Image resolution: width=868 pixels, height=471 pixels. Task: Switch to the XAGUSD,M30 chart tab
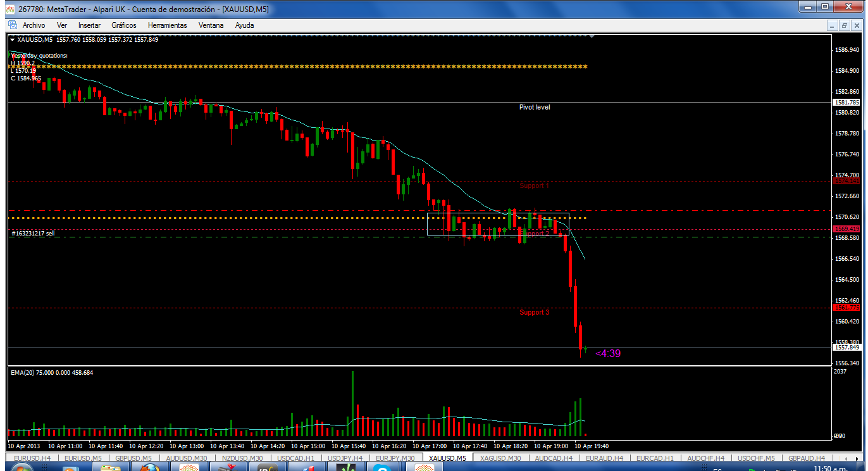(x=500, y=458)
